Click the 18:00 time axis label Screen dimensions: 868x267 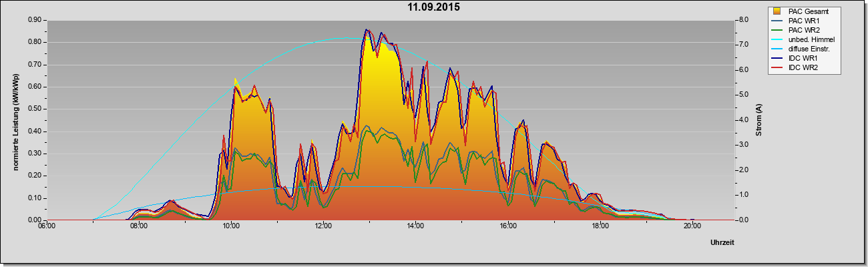pyautogui.click(x=600, y=226)
